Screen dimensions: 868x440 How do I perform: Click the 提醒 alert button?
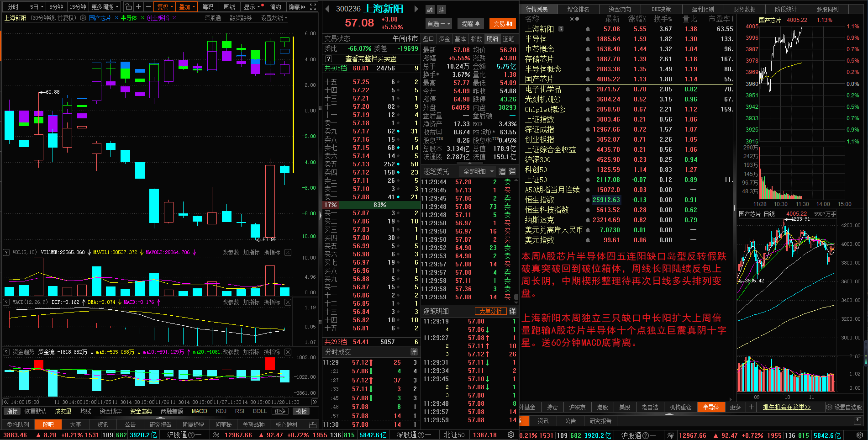[470, 24]
